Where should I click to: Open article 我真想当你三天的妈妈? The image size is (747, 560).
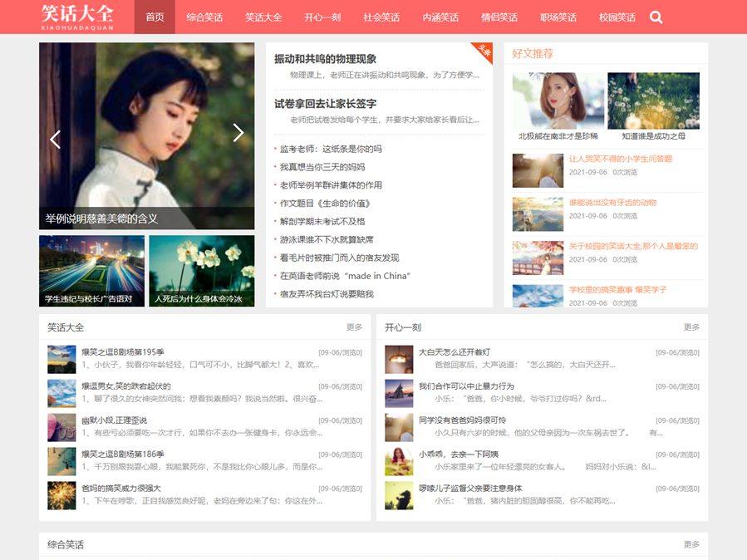322,167
